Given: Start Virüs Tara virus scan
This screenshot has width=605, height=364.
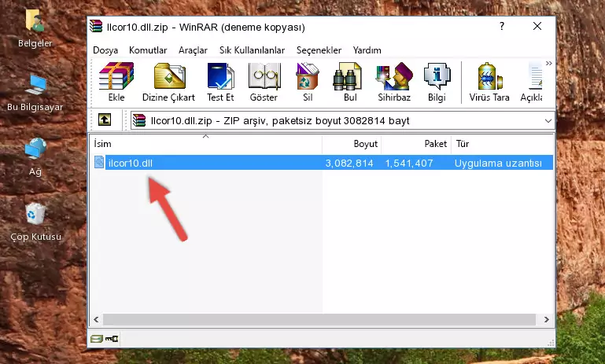Looking at the screenshot, I should point(489,82).
